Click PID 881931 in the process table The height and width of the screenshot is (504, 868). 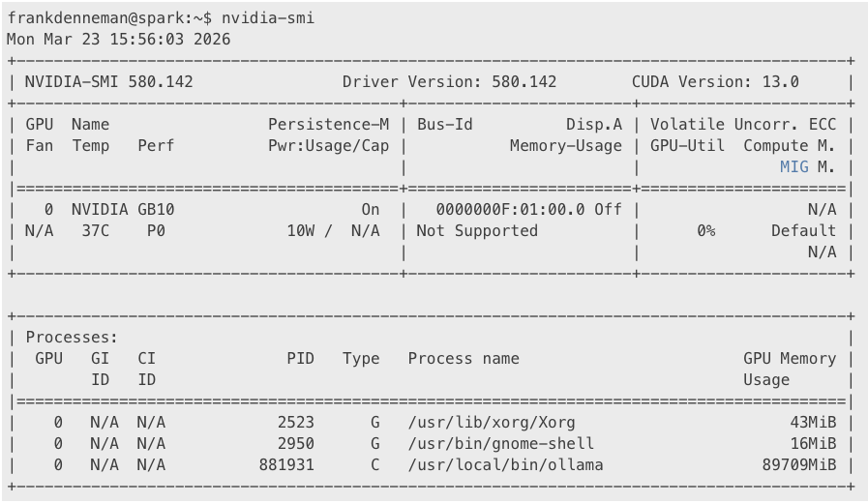[x=286, y=464]
